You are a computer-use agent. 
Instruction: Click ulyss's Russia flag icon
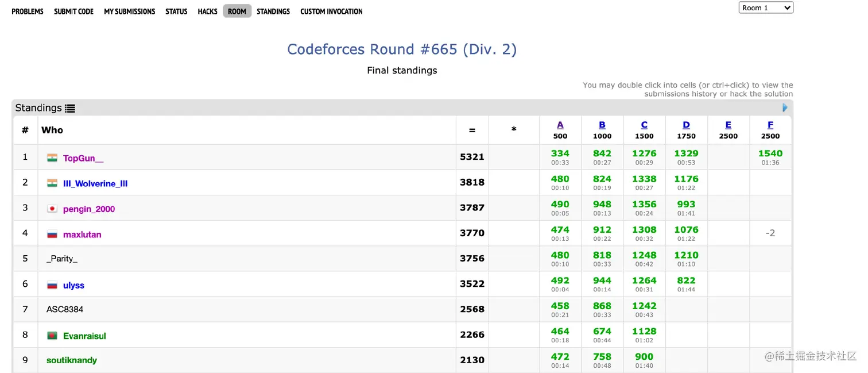(52, 285)
